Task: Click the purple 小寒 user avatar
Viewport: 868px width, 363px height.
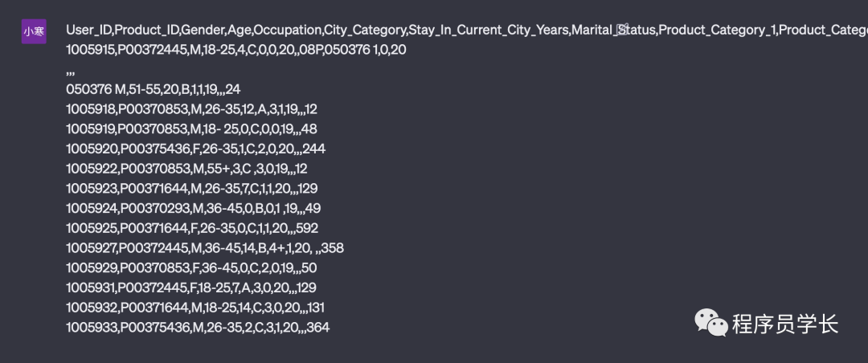Action: [x=34, y=32]
